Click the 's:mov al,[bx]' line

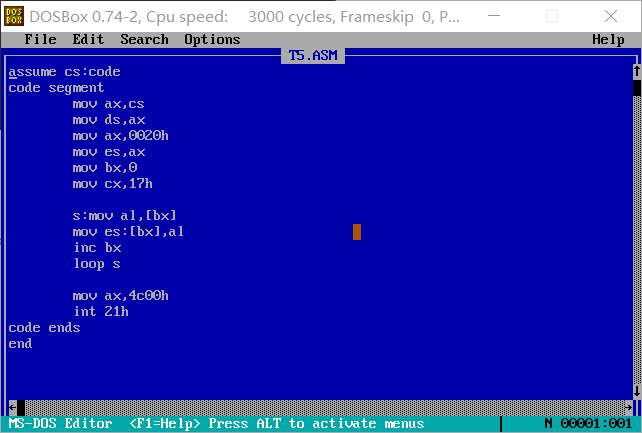pyautogui.click(x=124, y=216)
